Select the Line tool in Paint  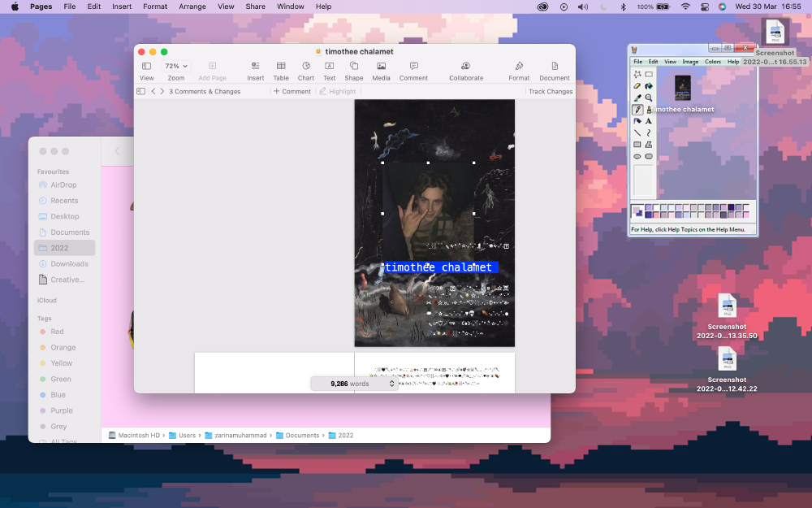(x=637, y=133)
